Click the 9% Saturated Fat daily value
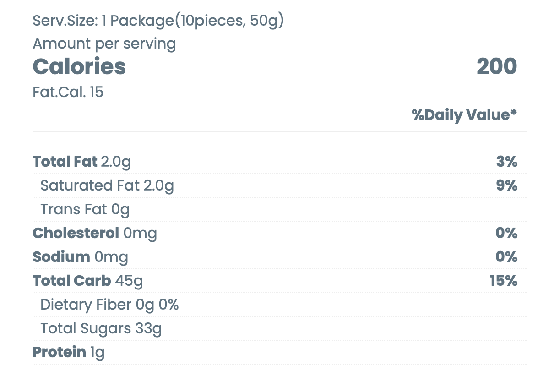Viewport: 543px width, 392px height. coord(507,185)
